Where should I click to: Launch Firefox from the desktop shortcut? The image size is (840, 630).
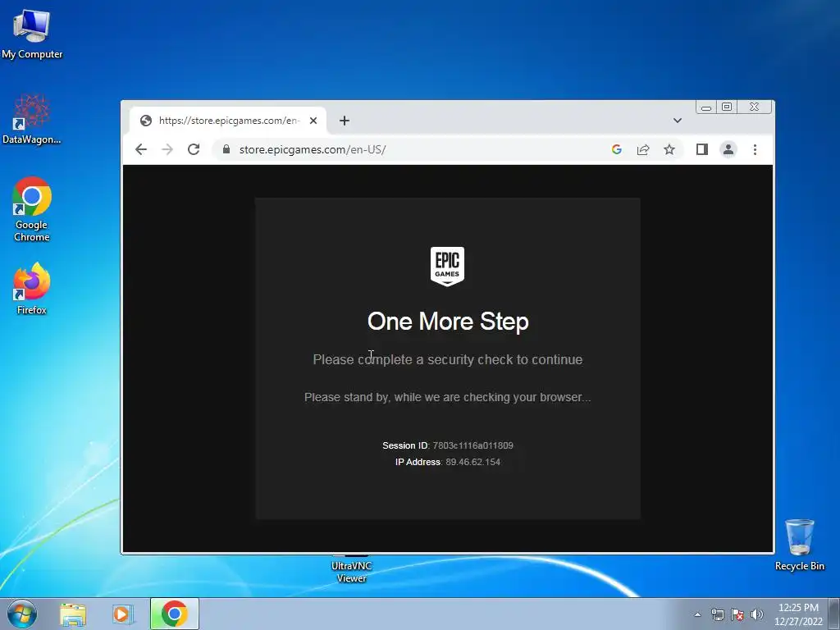coord(32,288)
